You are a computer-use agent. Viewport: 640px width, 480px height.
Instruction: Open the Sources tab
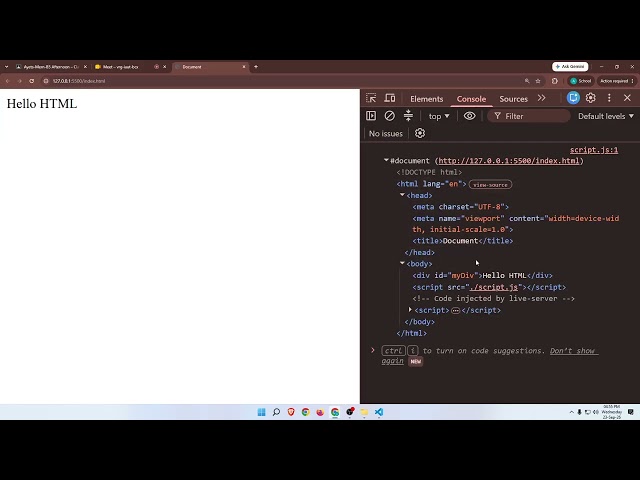point(513,99)
